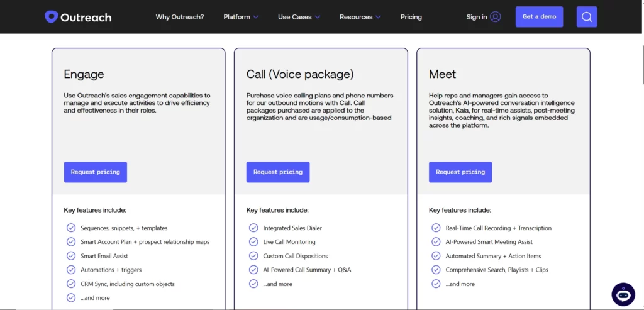The height and width of the screenshot is (310, 644).
Task: Click 'Automated Summary + Action Items' text
Action: [493, 256]
